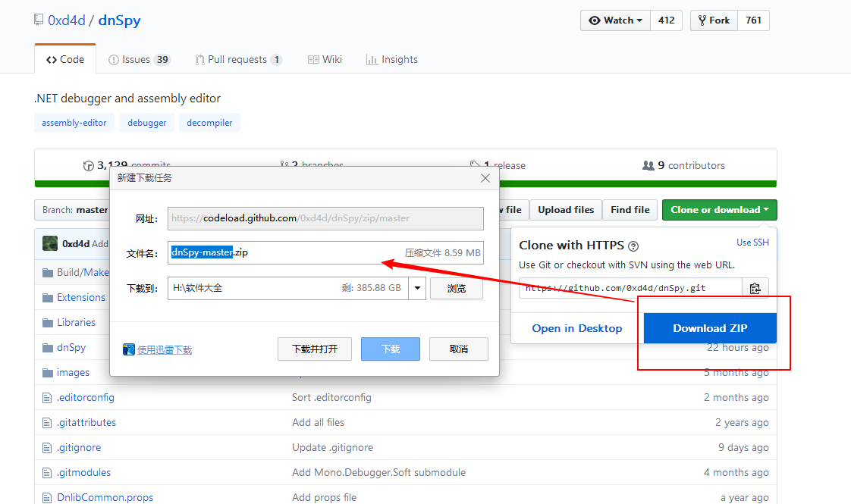Click the 网址 URL field
The height and width of the screenshot is (504, 851).
tap(325, 218)
